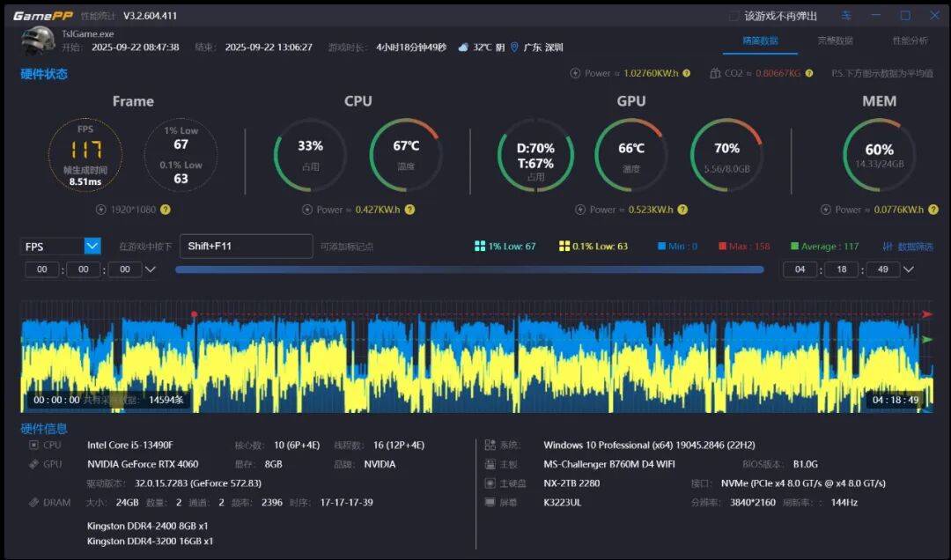
Task: Open the FPS metric dropdown
Action: coord(92,247)
